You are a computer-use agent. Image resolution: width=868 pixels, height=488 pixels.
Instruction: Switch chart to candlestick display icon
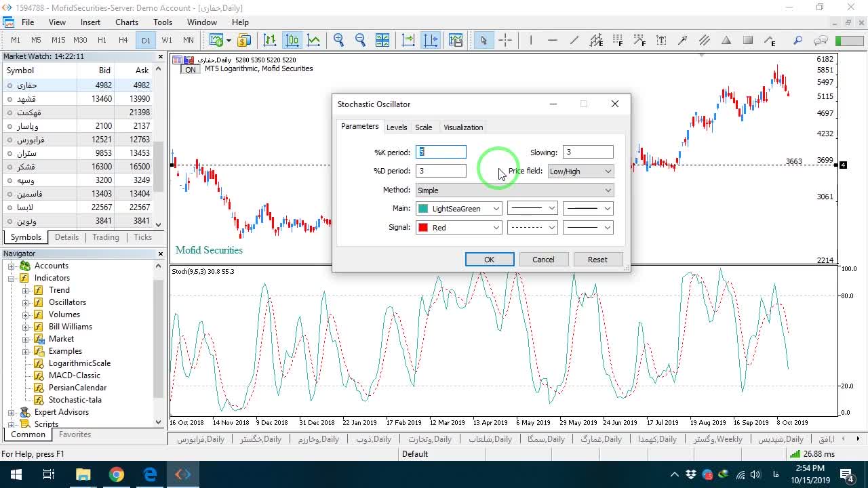[x=292, y=40]
